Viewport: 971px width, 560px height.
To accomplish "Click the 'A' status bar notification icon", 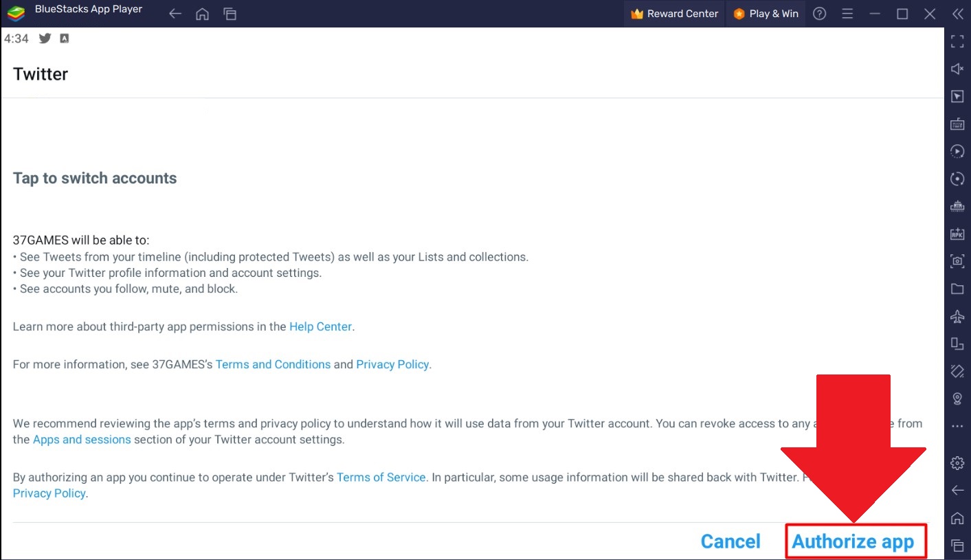I will pos(64,38).
